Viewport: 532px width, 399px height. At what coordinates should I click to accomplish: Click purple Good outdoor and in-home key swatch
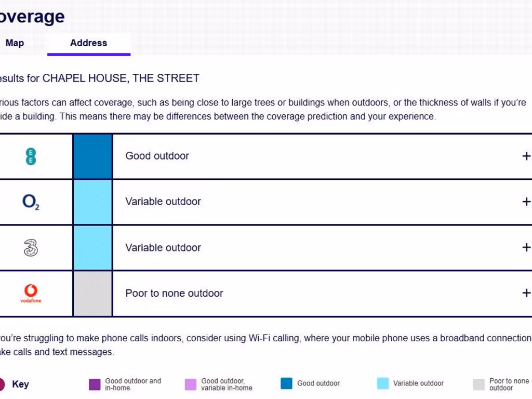click(x=95, y=384)
